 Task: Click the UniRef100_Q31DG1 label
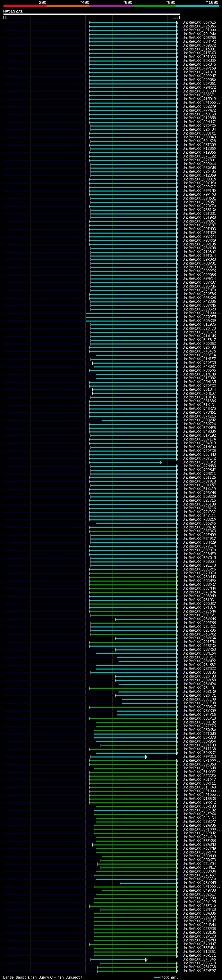(x=199, y=600)
